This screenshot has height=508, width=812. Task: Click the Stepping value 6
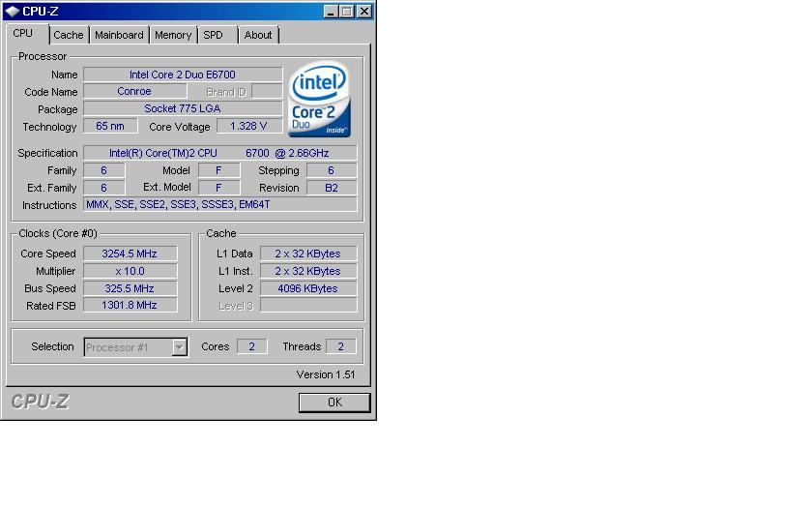pyautogui.click(x=332, y=170)
